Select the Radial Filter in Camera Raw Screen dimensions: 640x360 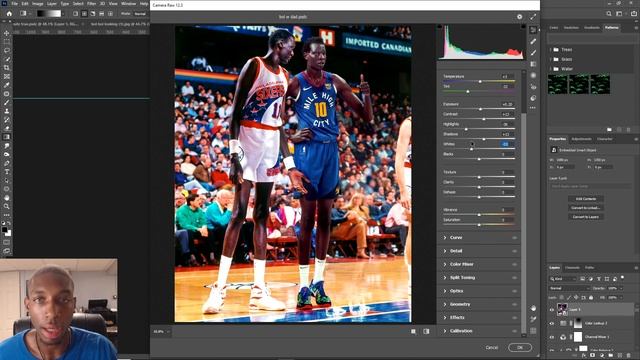533,76
